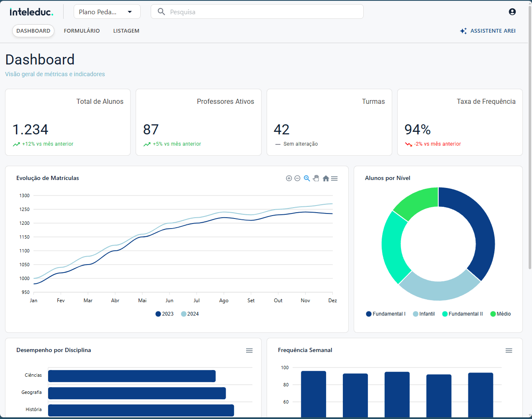Click the search magnifier icon

161,12
